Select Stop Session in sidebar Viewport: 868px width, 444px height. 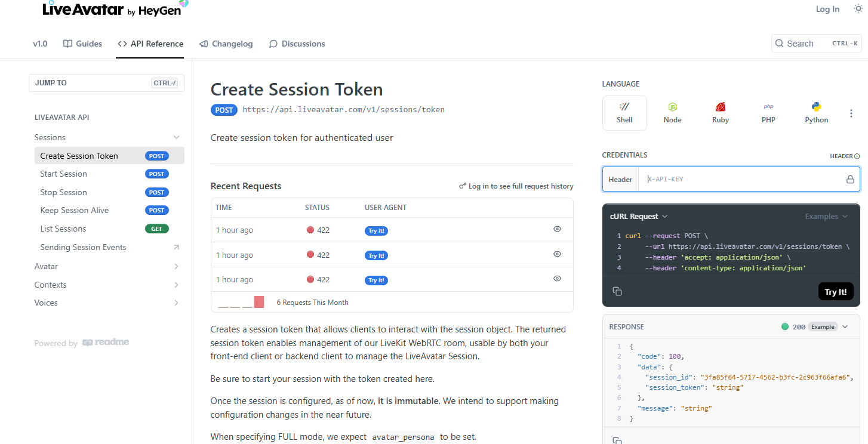click(x=109, y=192)
